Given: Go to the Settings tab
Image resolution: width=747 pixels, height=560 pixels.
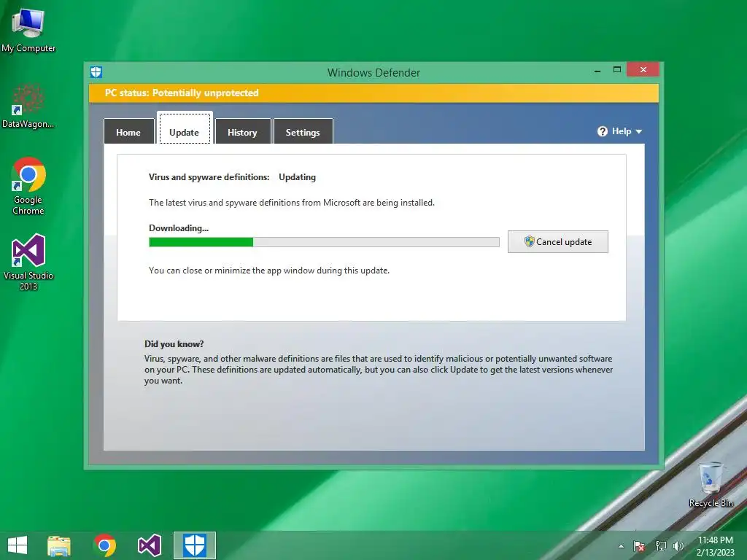Looking at the screenshot, I should 303,131.
